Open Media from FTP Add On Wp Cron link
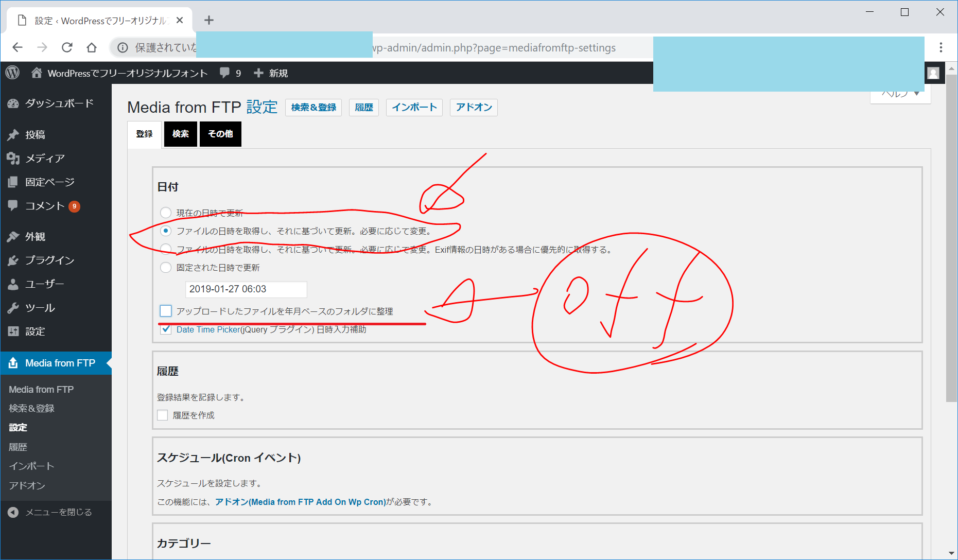Screen dimensions: 958x560 click(301, 502)
